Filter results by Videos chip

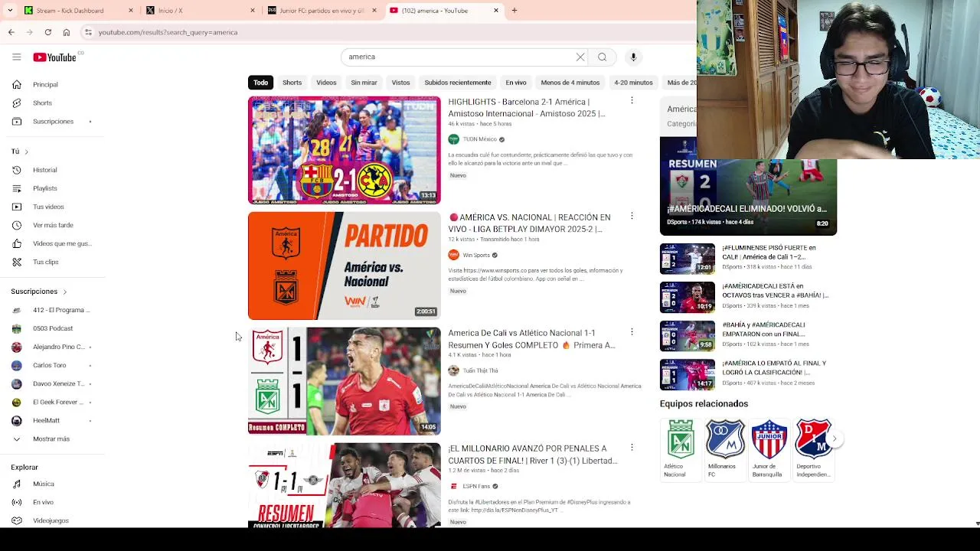coord(326,83)
